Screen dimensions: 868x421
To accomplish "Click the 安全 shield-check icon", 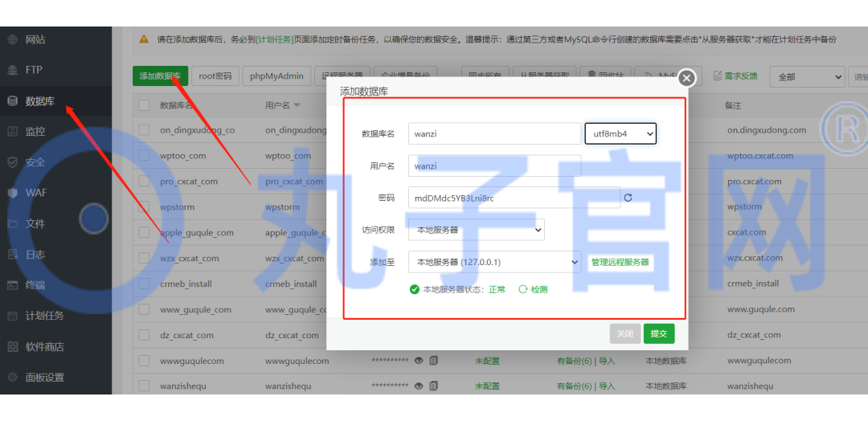I will click(13, 162).
